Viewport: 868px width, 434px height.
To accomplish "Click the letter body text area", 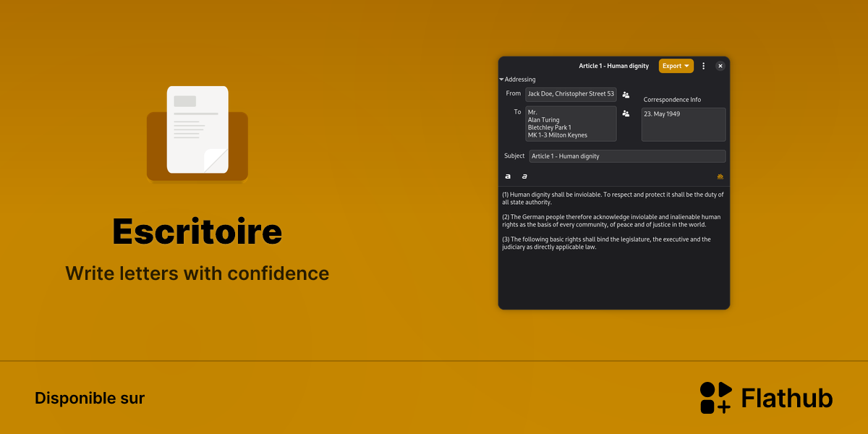I will point(613,247).
